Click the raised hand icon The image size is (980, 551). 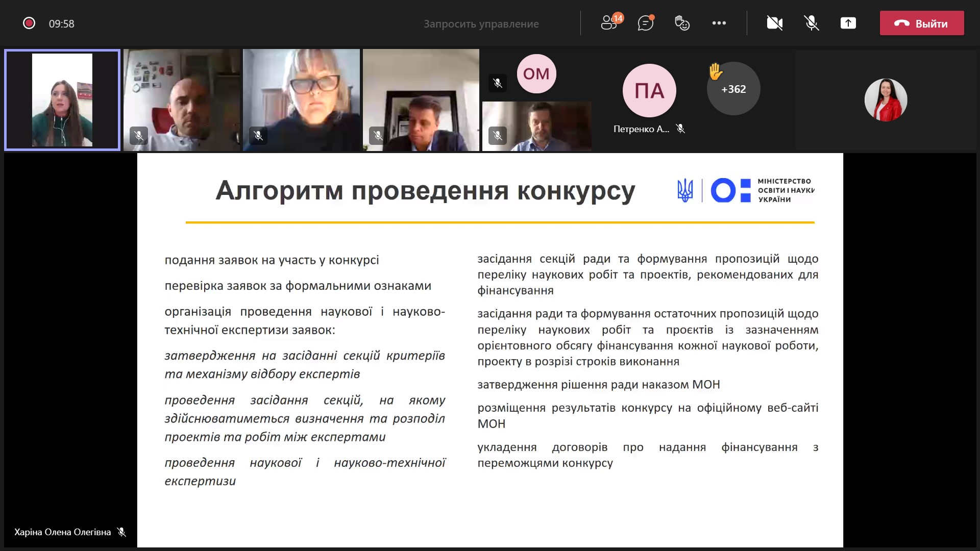coord(716,71)
